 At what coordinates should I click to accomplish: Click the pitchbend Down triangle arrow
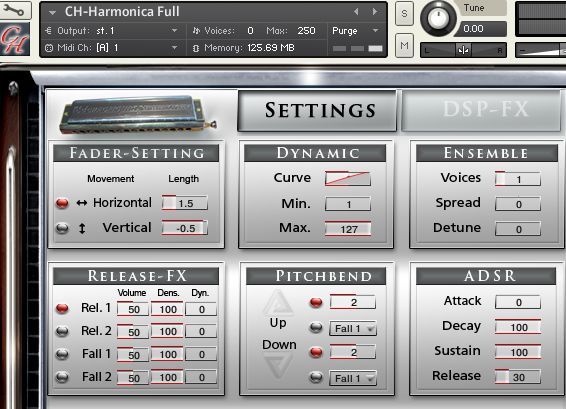(278, 365)
